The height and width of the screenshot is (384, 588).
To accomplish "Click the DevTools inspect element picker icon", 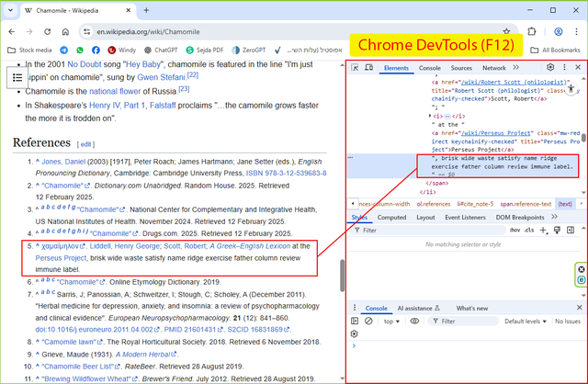I will [x=355, y=67].
